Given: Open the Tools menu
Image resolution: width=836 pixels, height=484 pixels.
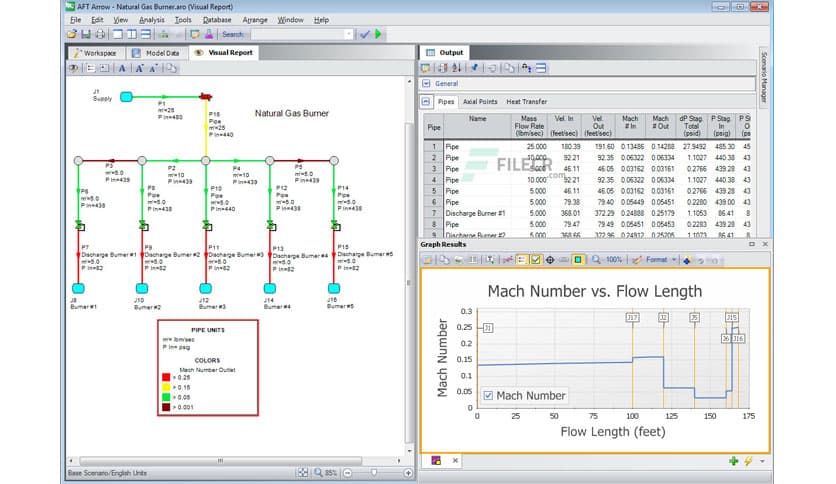Looking at the screenshot, I should [183, 20].
